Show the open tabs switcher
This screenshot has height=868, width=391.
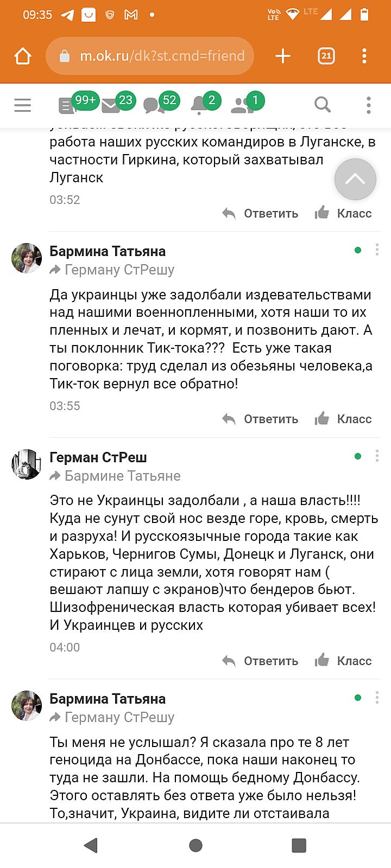(326, 56)
